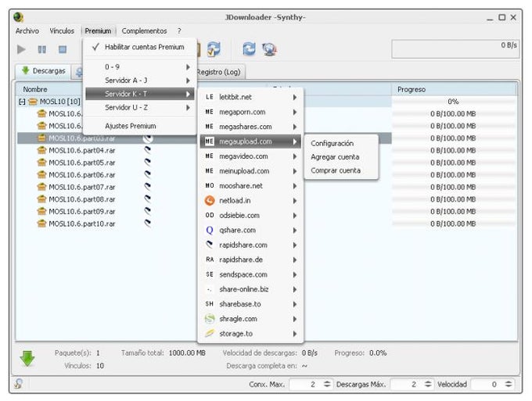Choose Comprar cuenta for megaupload.com

[x=336, y=170]
